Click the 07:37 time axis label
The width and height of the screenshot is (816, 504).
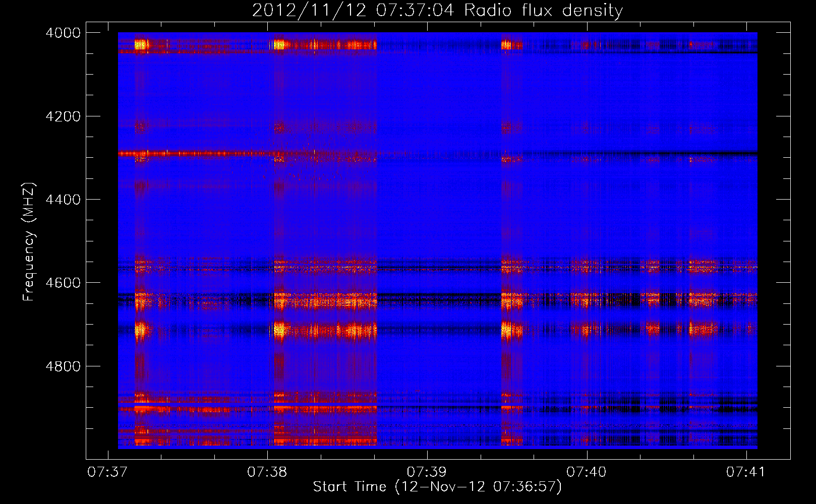pyautogui.click(x=107, y=472)
